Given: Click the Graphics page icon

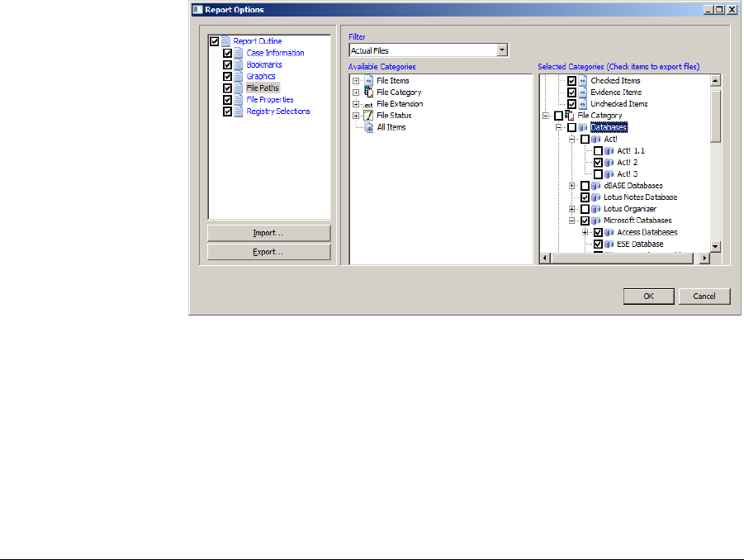Looking at the screenshot, I should pyautogui.click(x=239, y=77).
